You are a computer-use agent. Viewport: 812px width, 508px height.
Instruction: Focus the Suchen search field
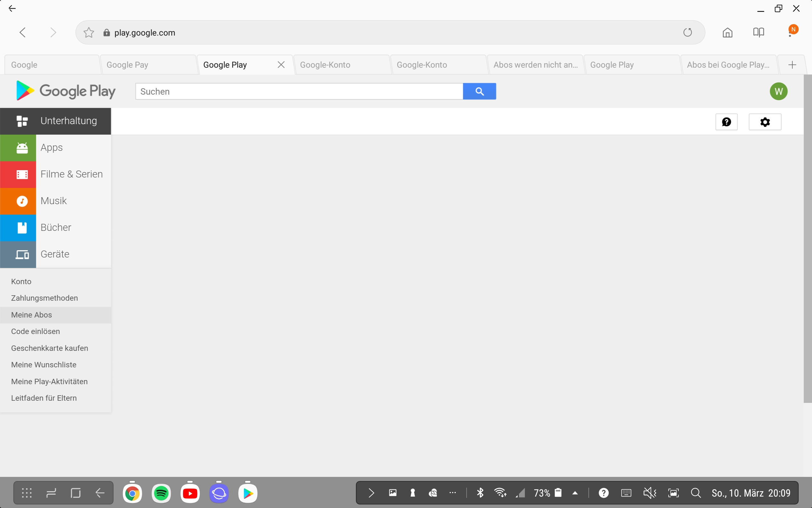click(299, 91)
